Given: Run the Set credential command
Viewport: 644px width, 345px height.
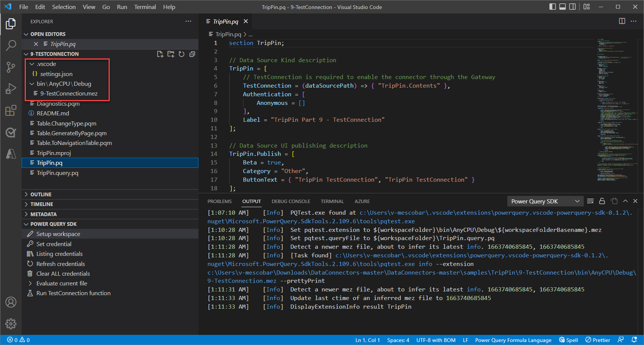Looking at the screenshot, I should click(54, 243).
